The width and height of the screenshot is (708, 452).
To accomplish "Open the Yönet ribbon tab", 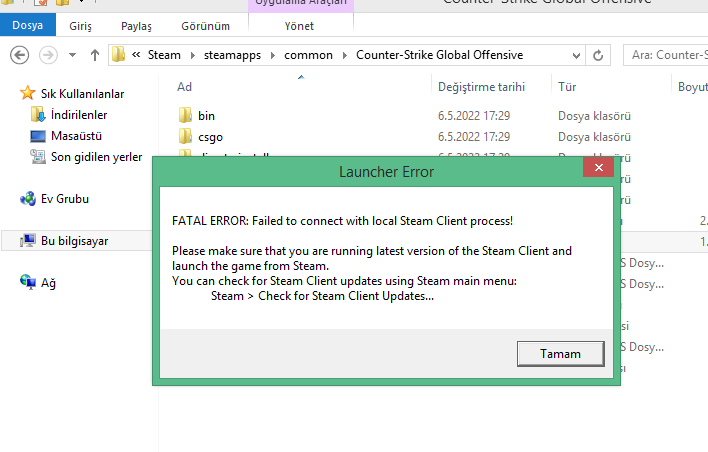I will (299, 26).
